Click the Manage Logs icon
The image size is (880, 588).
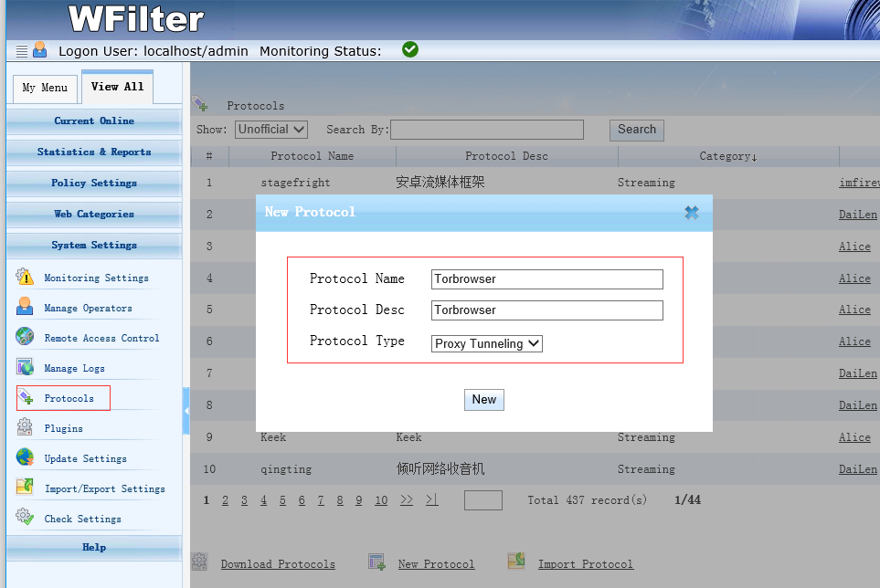[25, 367]
